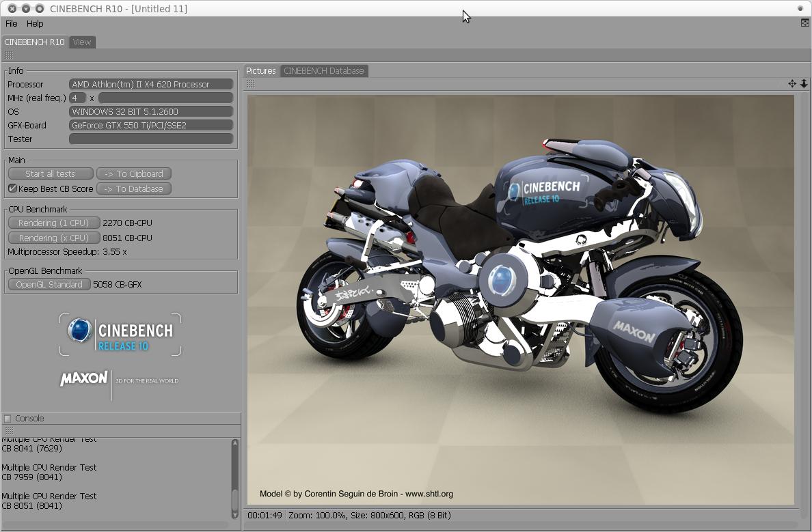Run Rendering (1 CPU) benchmark
Viewport: 812px width, 532px height.
54,223
